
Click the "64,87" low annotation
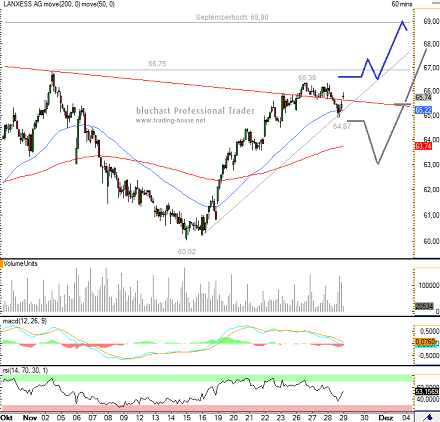coord(342,126)
